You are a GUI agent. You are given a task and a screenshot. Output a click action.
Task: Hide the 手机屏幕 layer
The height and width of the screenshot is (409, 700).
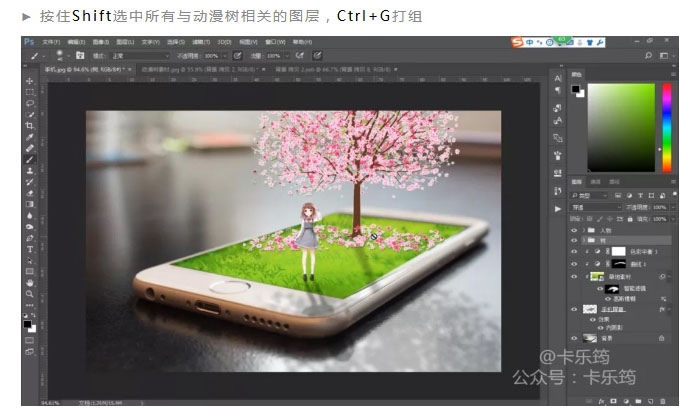coord(574,309)
